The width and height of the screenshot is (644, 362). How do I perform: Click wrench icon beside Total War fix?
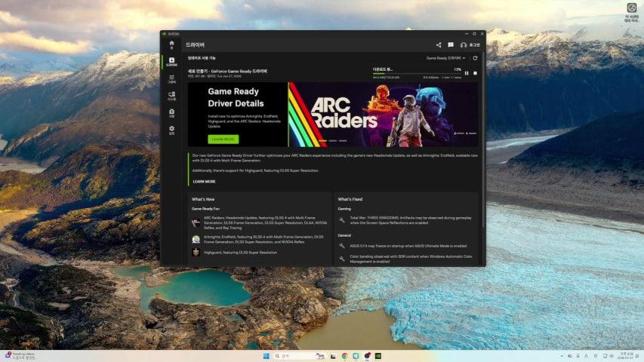coord(342,220)
